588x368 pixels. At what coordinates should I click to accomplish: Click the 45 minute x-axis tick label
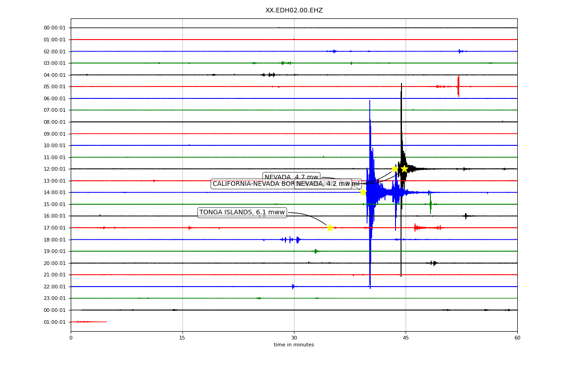[x=406, y=338]
